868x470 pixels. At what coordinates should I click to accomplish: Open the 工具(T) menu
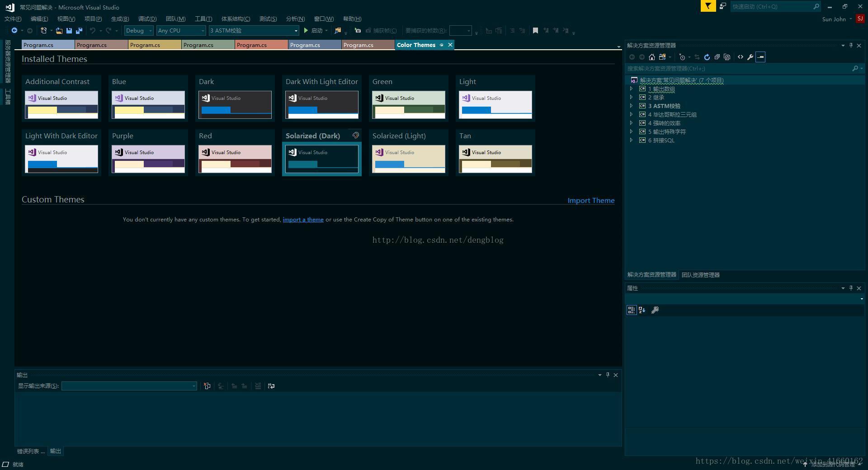click(203, 19)
